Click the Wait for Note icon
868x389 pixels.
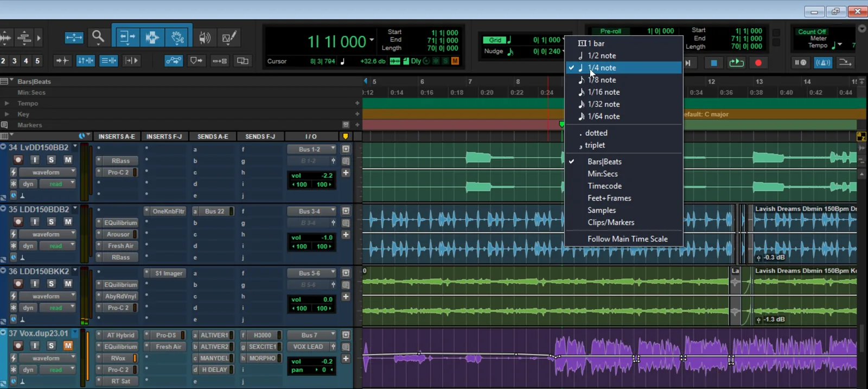(x=800, y=63)
